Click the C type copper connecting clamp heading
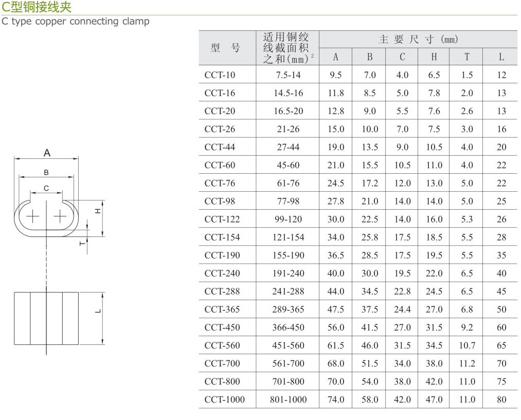 76,21
